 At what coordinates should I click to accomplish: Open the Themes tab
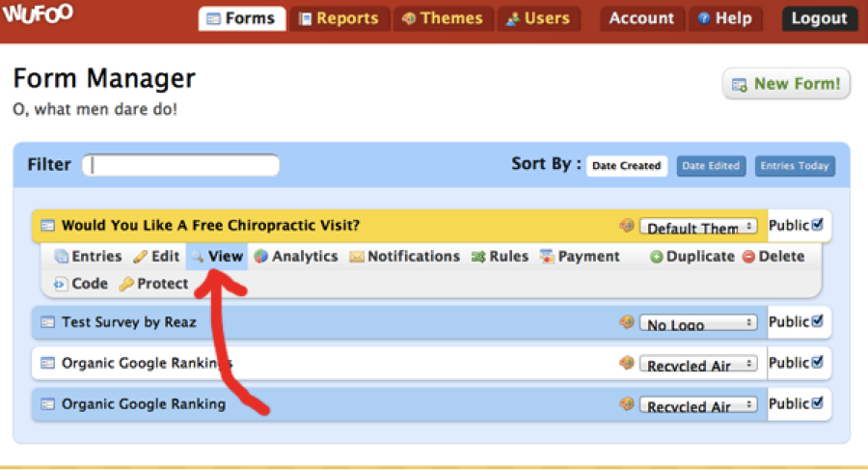click(443, 18)
